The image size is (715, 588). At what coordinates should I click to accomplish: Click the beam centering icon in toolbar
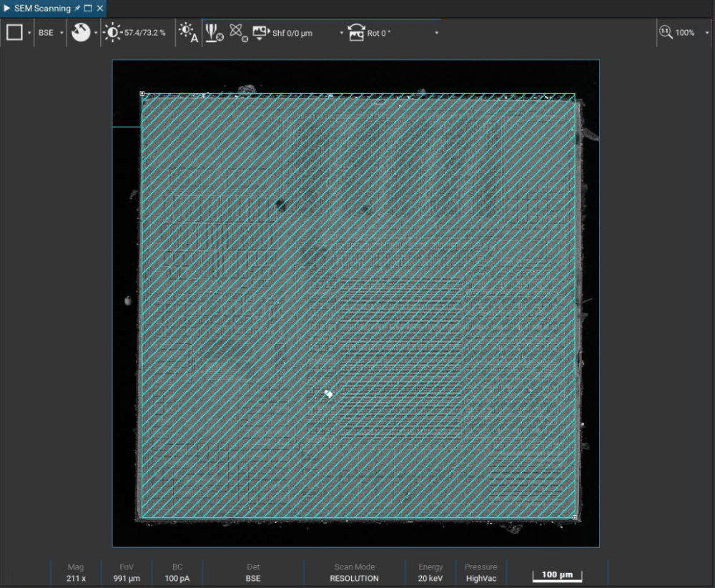[214, 33]
